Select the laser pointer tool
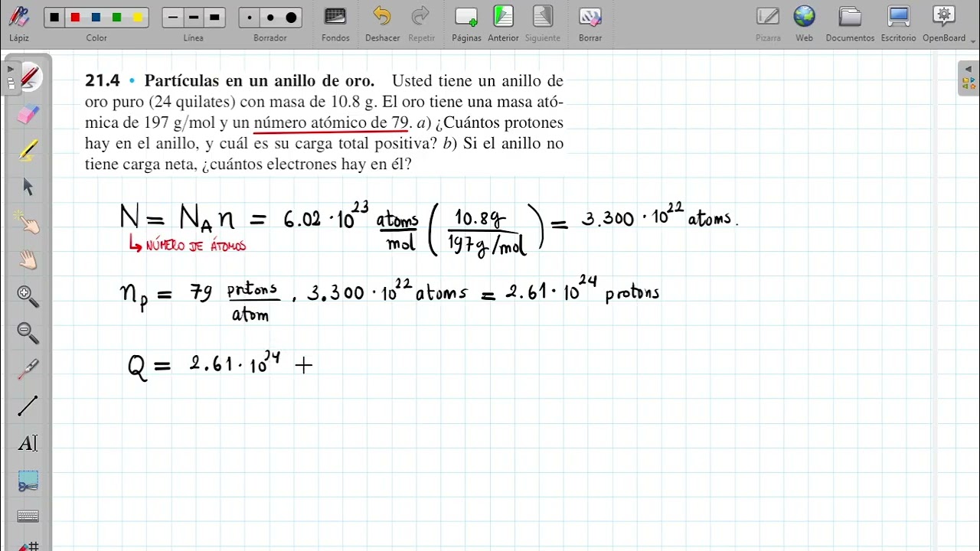980x551 pixels. pos(28,370)
